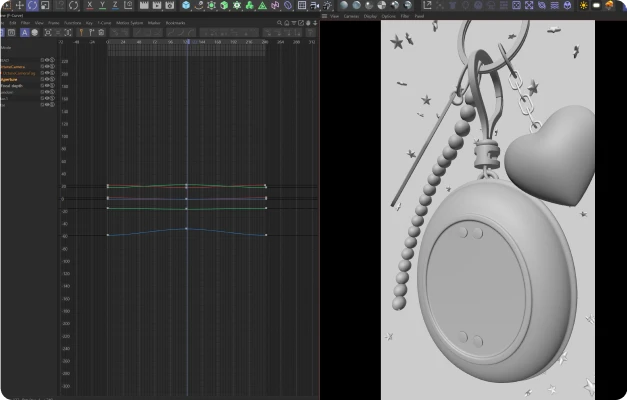Add a Cube primitive object

pos(186,5)
